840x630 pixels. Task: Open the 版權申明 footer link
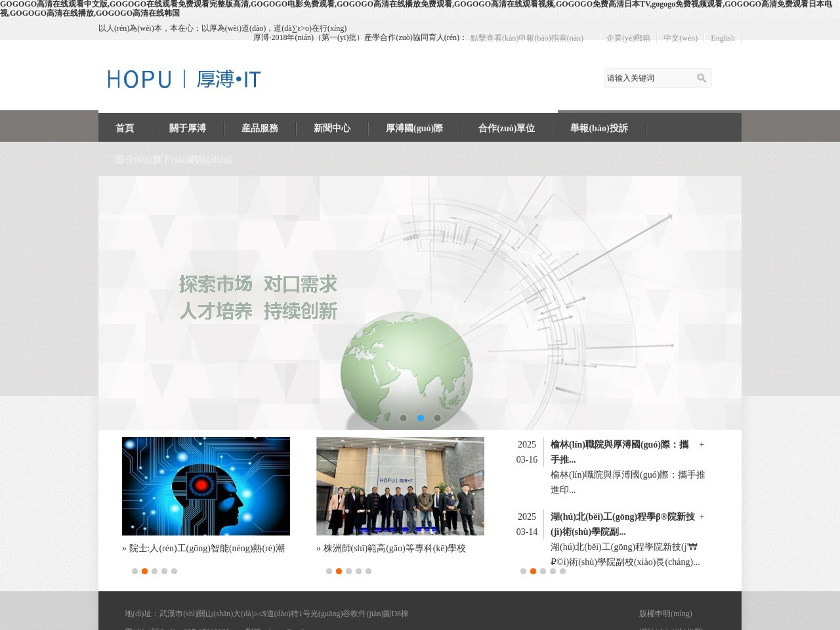(x=665, y=614)
